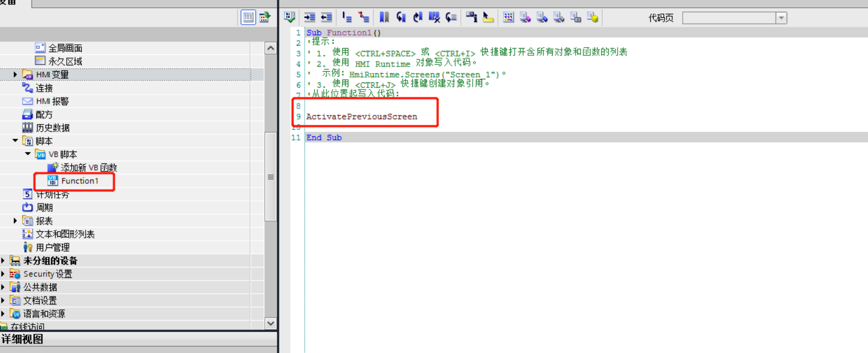868x353 pixels.
Task: Click the increase indent icon
Action: [x=310, y=17]
